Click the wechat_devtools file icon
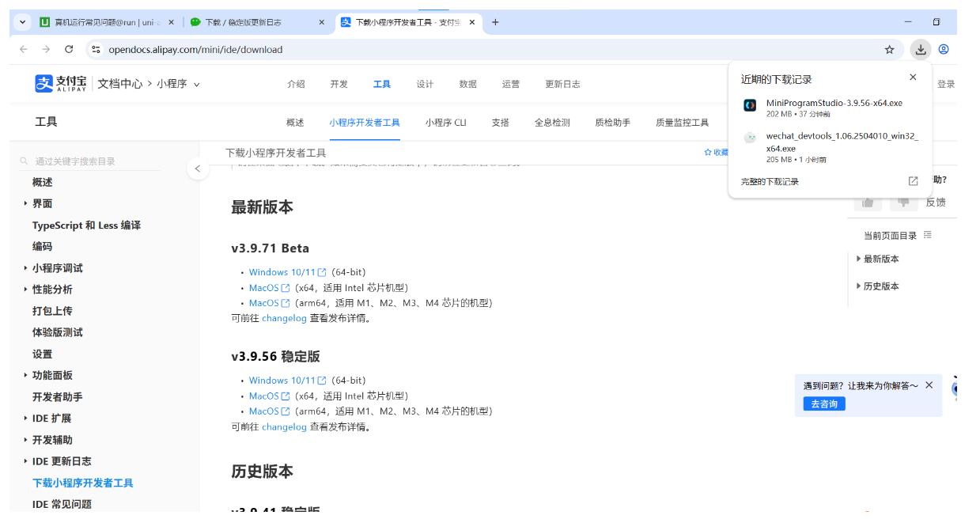Viewport: 980px width, 519px height. coord(750,138)
